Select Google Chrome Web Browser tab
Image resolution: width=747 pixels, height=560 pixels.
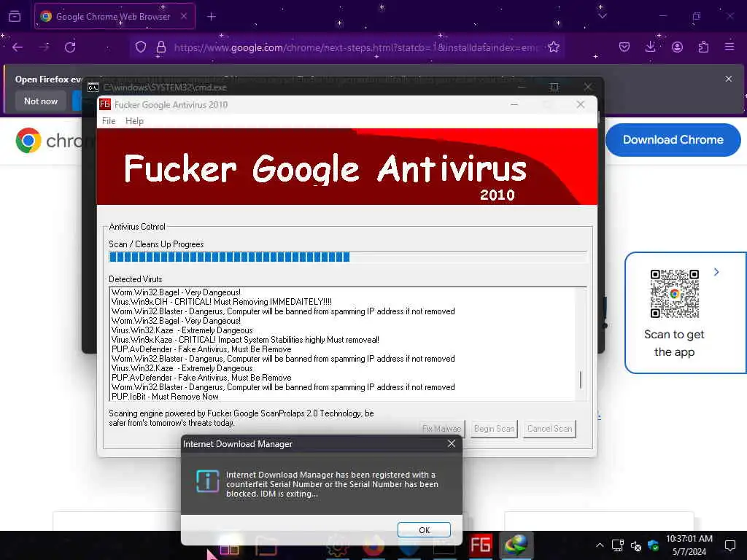(x=115, y=16)
